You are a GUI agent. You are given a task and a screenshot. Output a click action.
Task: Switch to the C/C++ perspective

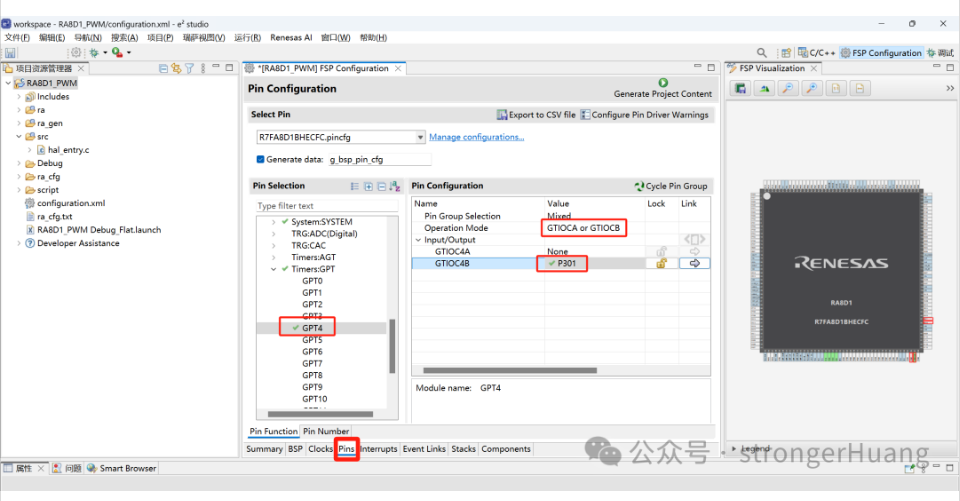[x=816, y=53]
